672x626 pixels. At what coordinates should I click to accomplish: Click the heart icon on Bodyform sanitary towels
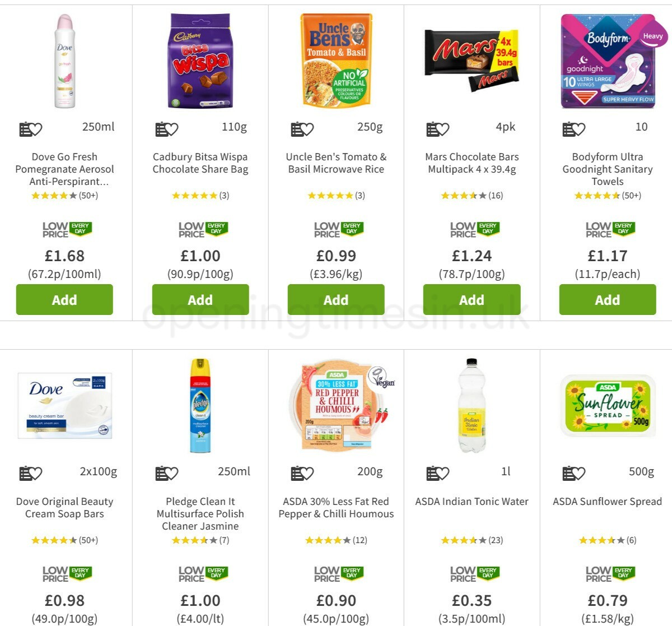click(x=578, y=128)
